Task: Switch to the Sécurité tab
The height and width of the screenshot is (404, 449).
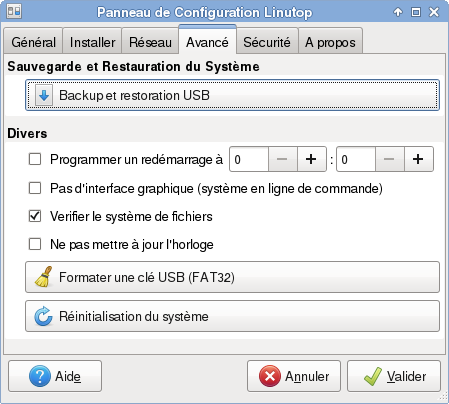Action: (x=267, y=42)
